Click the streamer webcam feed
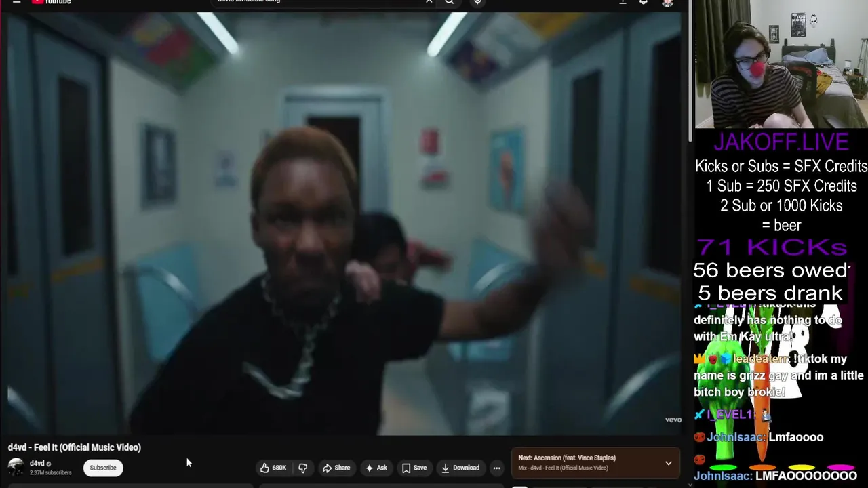868x488 pixels. click(781, 64)
